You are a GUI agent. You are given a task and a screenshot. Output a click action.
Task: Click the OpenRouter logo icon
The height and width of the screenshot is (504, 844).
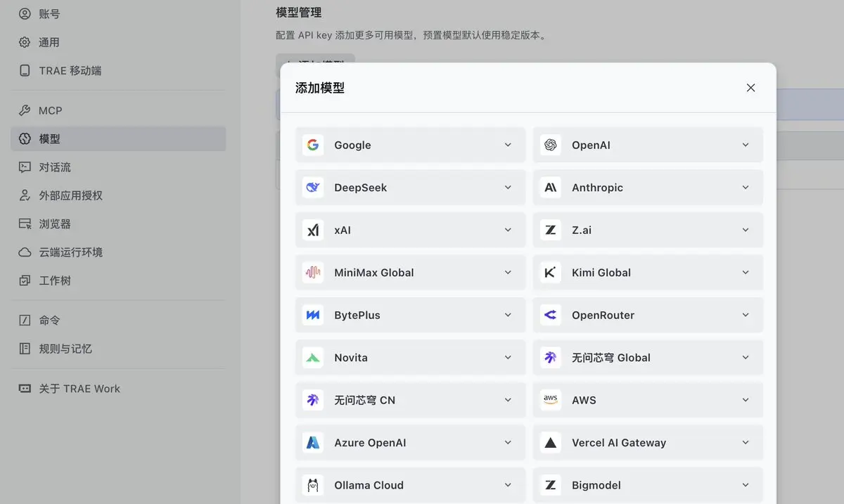click(551, 315)
